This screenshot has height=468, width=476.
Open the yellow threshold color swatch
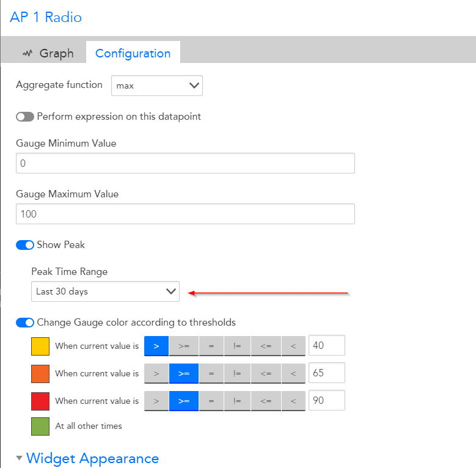pos(40,346)
